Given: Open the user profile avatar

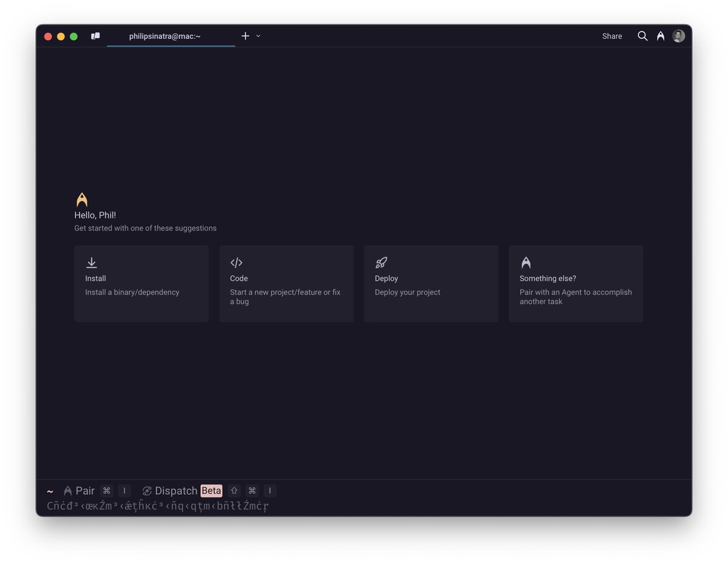Looking at the screenshot, I should [679, 36].
